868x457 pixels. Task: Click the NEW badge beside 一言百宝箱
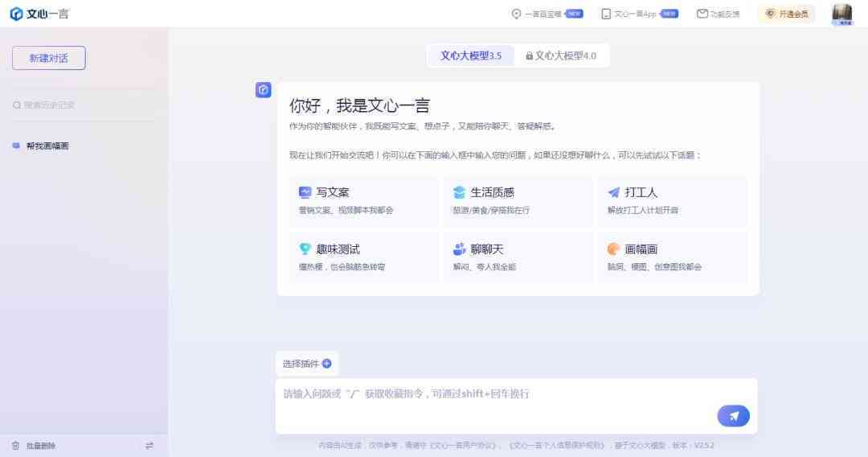pyautogui.click(x=574, y=14)
